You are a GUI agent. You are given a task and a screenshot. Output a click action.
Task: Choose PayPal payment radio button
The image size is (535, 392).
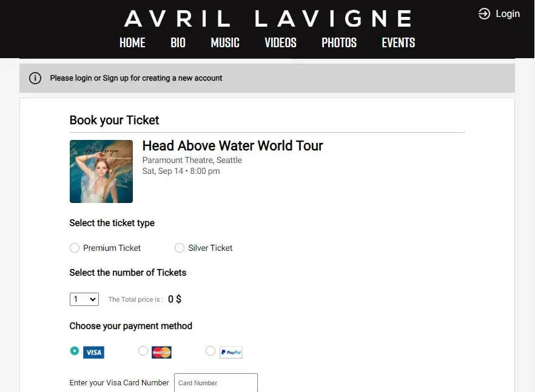[210, 351]
